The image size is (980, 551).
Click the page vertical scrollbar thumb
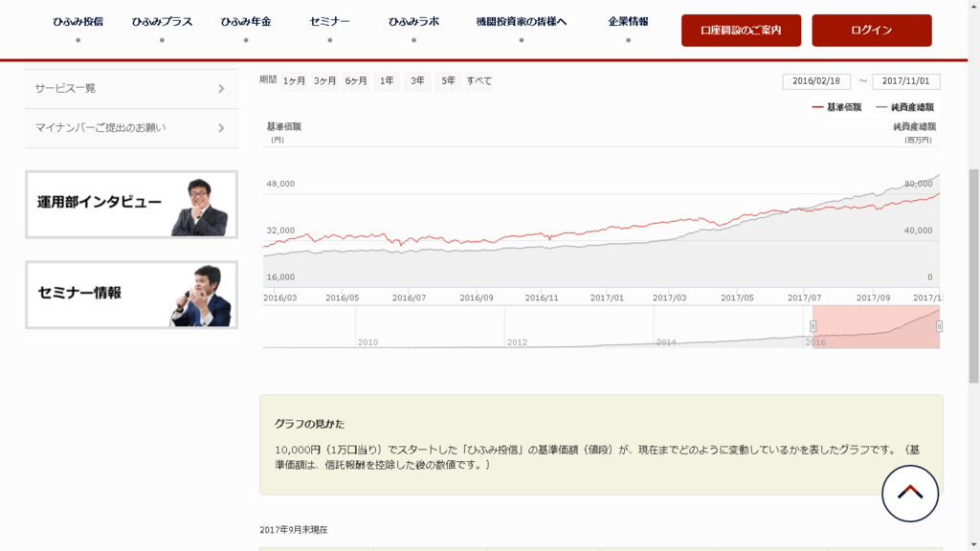pos(973,275)
